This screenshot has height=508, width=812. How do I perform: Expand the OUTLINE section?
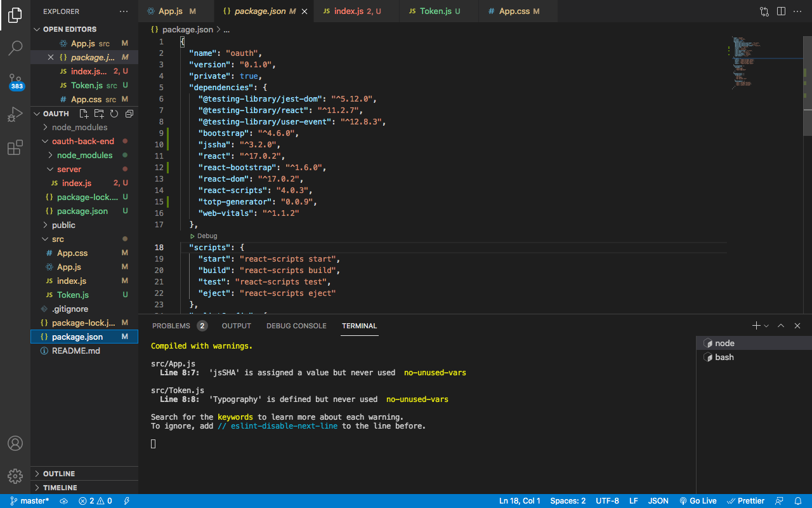(x=59, y=474)
